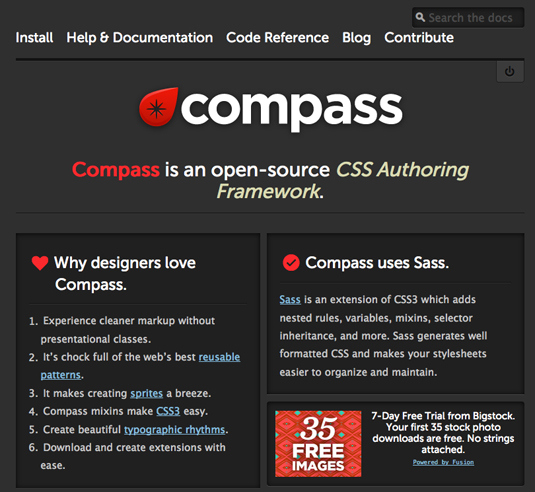Click the large compass wordmark
535x492 pixels.
(x=292, y=109)
